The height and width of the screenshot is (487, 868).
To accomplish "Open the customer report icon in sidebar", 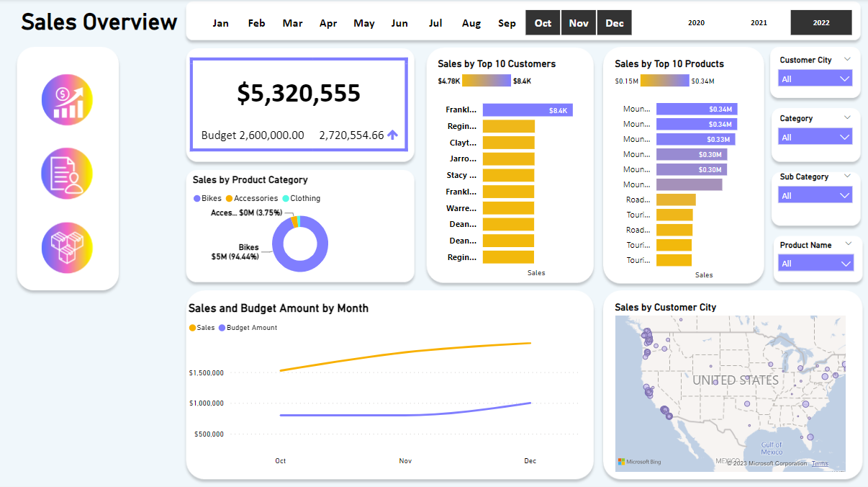I will [x=67, y=173].
